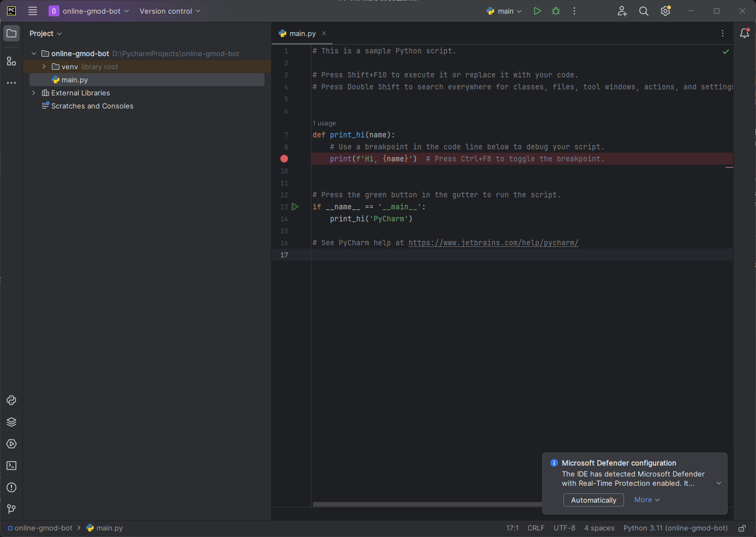Viewport: 756px width, 537px height.
Task: Select the main.py editor tab
Action: pos(302,33)
